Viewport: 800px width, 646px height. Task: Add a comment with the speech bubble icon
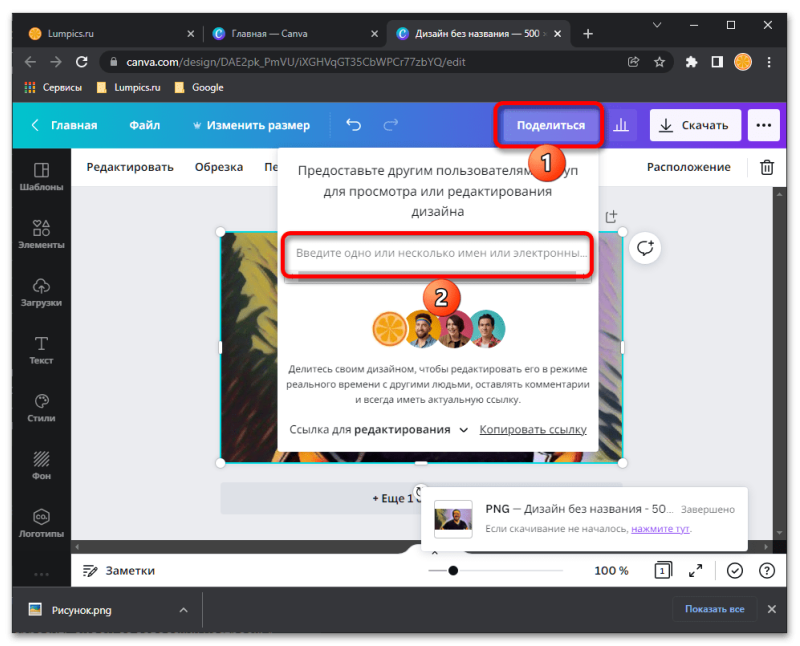(x=645, y=248)
